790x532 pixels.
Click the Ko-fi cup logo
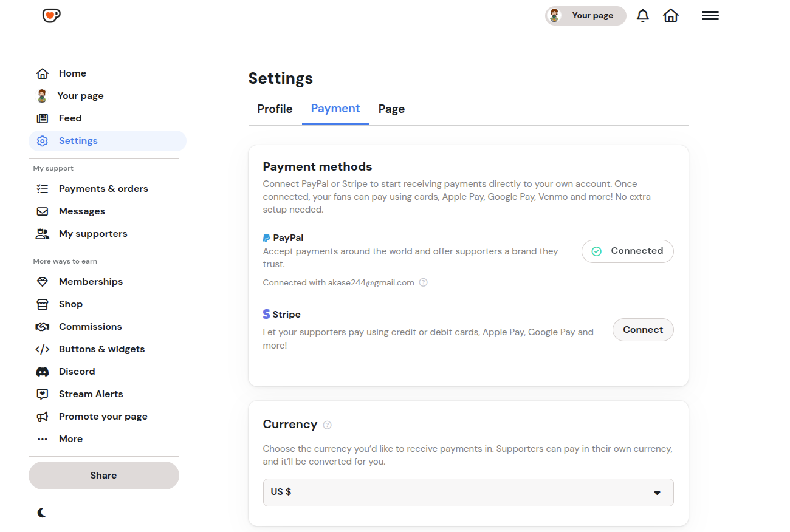point(52,16)
